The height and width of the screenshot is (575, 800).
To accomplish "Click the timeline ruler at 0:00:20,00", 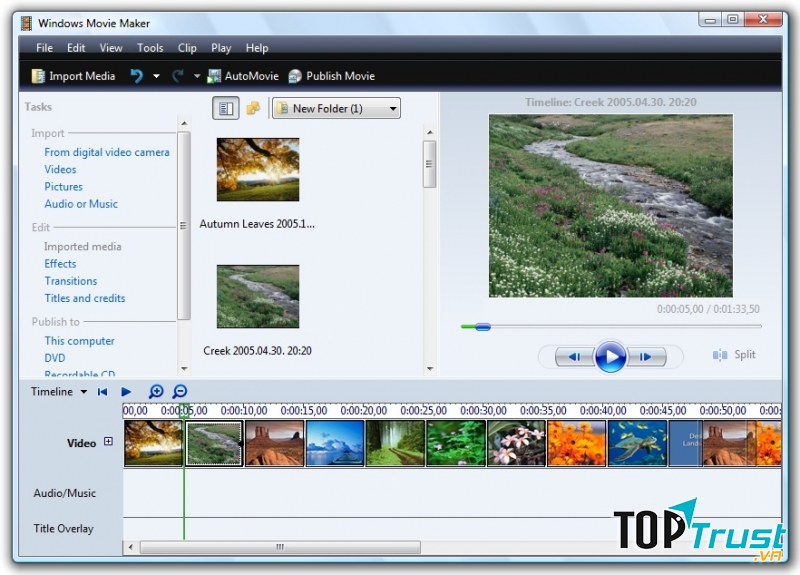I will pos(364,411).
